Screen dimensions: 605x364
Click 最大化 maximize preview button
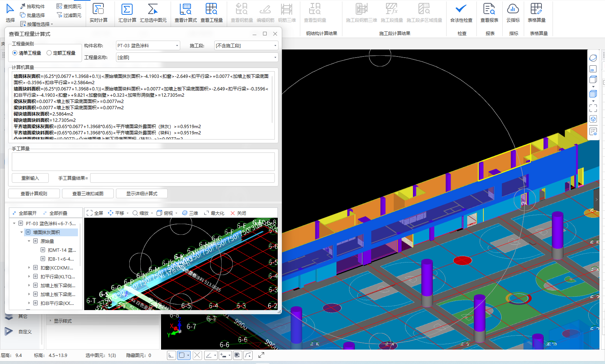214,213
